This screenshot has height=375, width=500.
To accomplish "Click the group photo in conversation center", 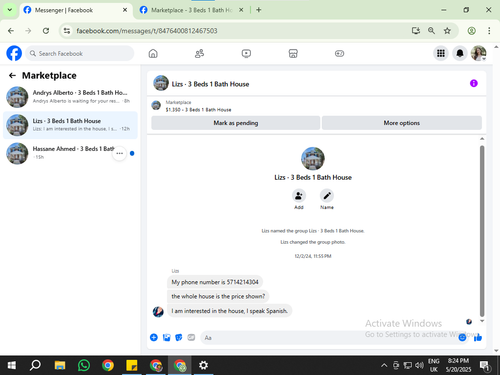I will pyautogui.click(x=313, y=159).
